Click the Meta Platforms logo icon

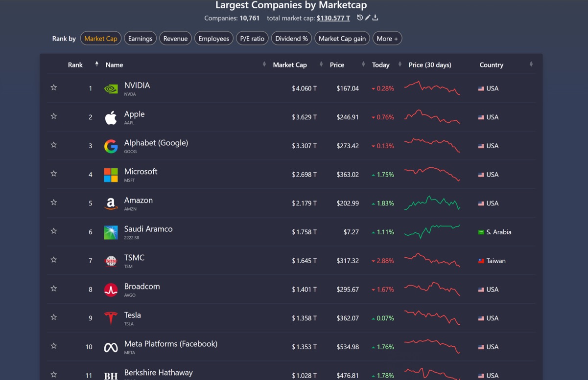111,347
